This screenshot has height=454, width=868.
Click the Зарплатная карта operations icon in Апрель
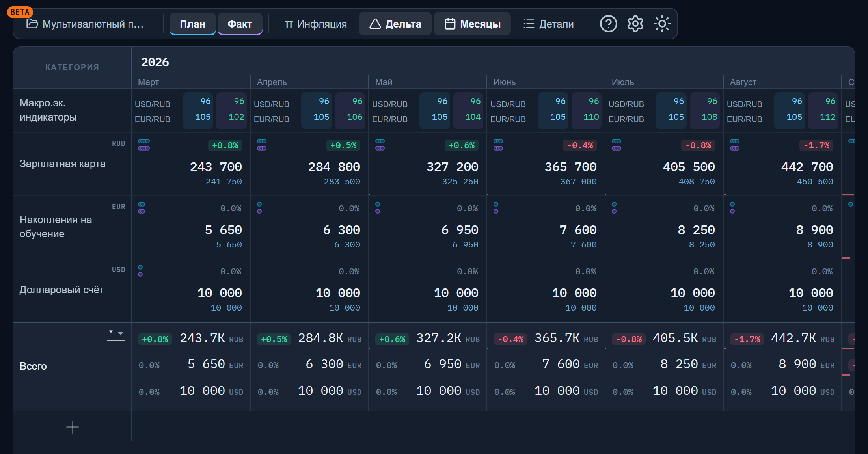pyautogui.click(x=262, y=145)
